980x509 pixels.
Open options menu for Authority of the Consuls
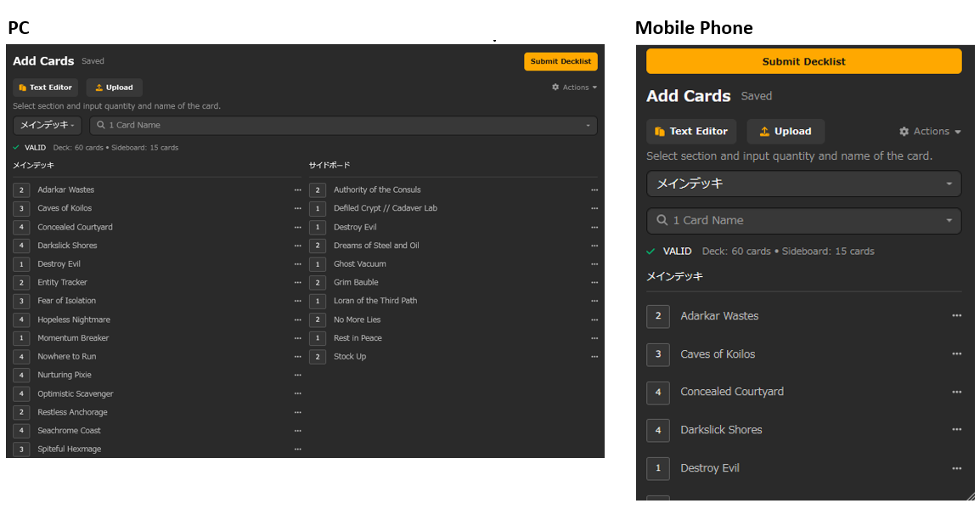594,190
